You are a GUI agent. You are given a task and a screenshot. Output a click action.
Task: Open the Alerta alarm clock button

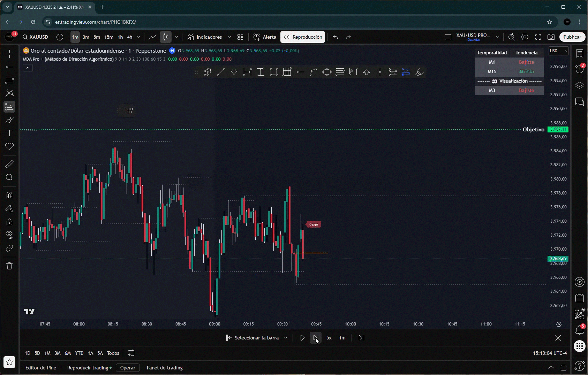[265, 37]
